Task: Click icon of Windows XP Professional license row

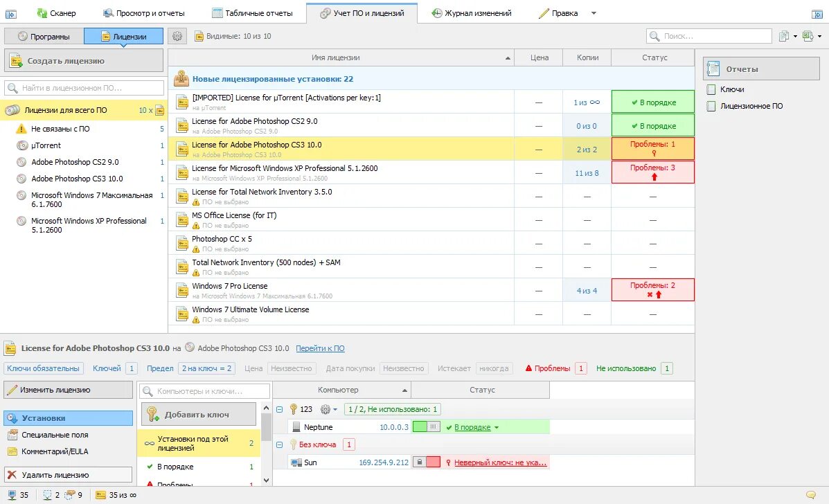Action: [182, 173]
